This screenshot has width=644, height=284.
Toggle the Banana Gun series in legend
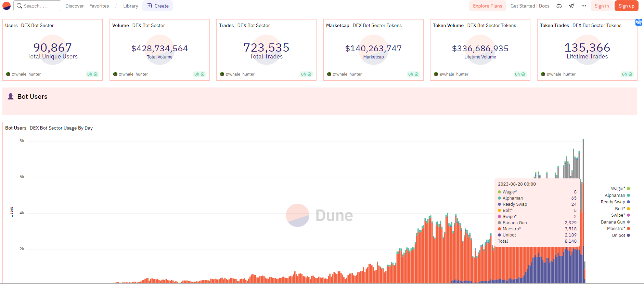tap(613, 222)
